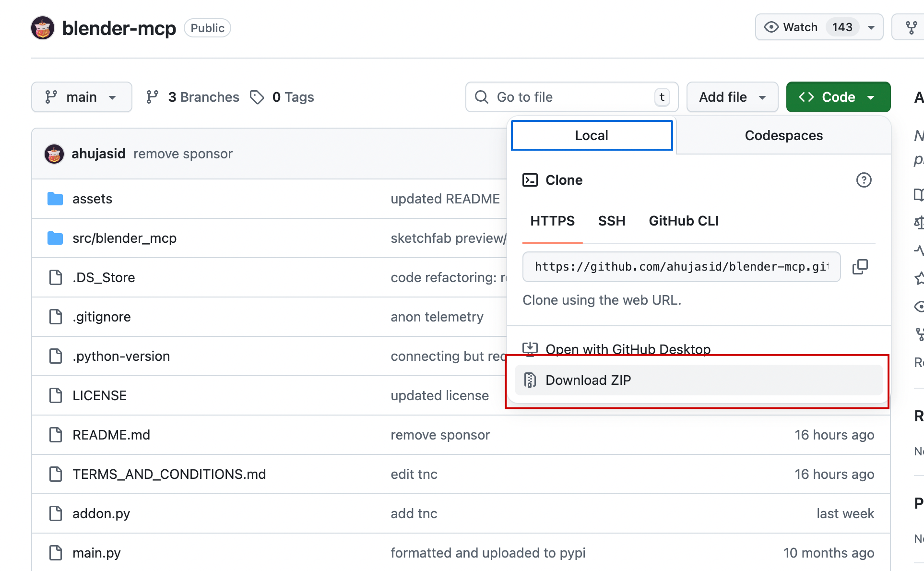Select the Local tab
Viewport: 924px width, 571px height.
point(592,135)
